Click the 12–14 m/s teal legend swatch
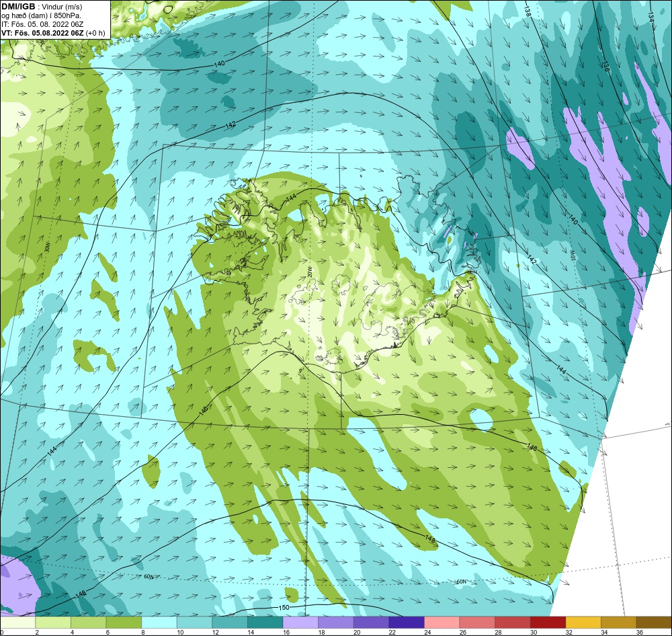Image resolution: width=672 pixels, height=636 pixels. coord(230,623)
